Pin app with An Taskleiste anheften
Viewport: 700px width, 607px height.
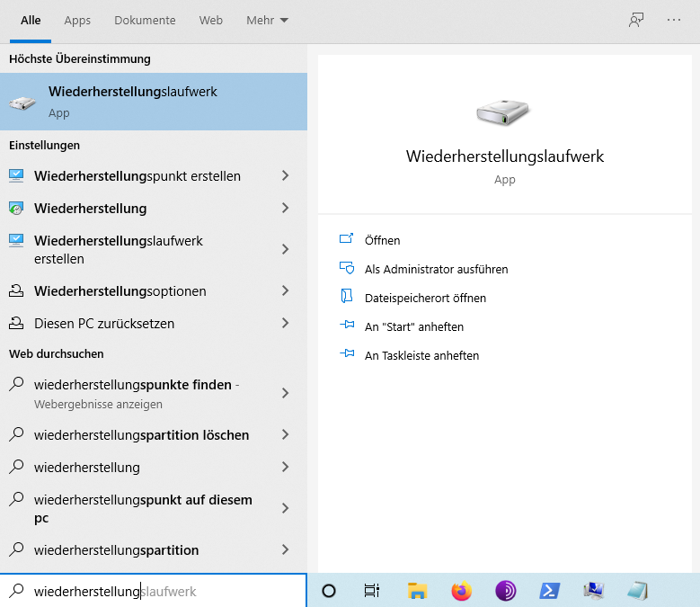click(421, 355)
